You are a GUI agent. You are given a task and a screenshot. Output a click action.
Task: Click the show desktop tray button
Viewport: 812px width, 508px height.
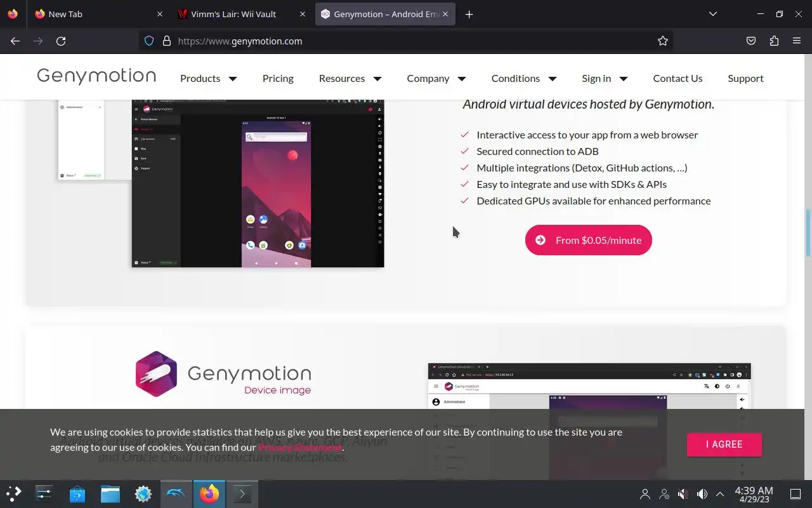(796, 494)
